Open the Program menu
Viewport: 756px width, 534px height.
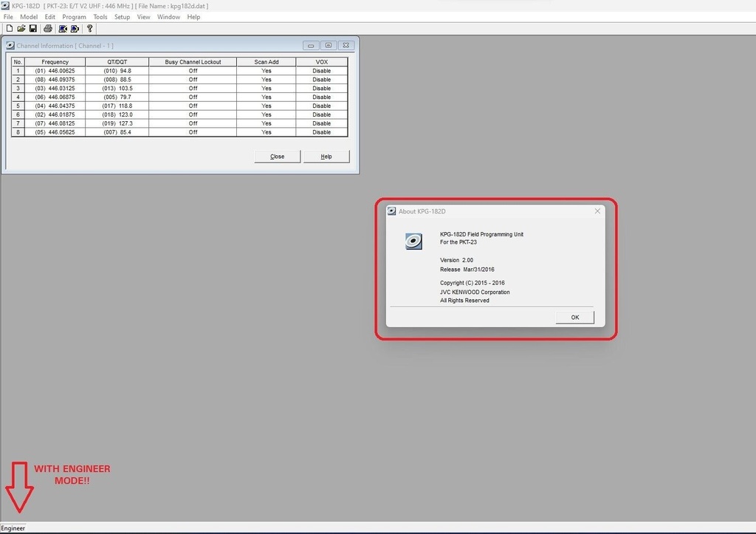(74, 17)
